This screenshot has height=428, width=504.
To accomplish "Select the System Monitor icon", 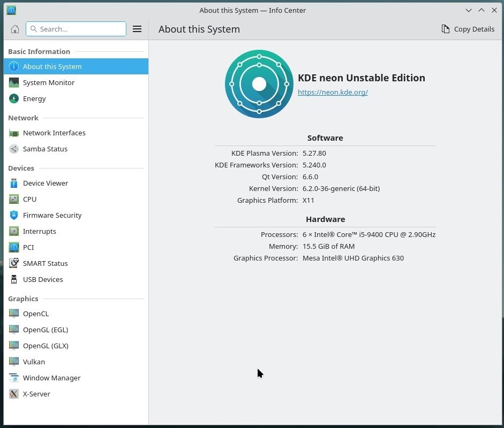I will [14, 82].
